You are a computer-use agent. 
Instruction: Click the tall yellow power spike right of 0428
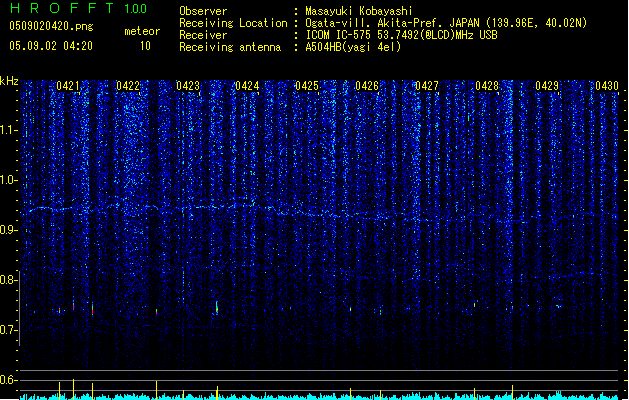tap(512, 392)
